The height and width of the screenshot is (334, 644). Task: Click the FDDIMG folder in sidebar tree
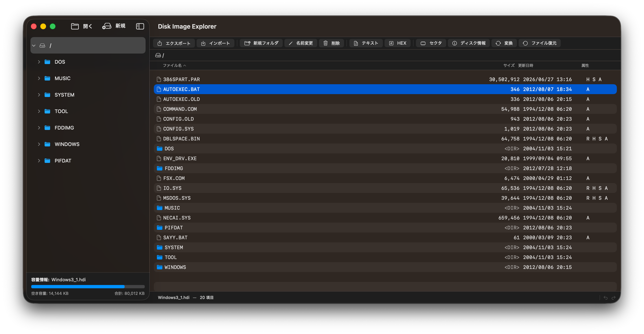(88, 128)
